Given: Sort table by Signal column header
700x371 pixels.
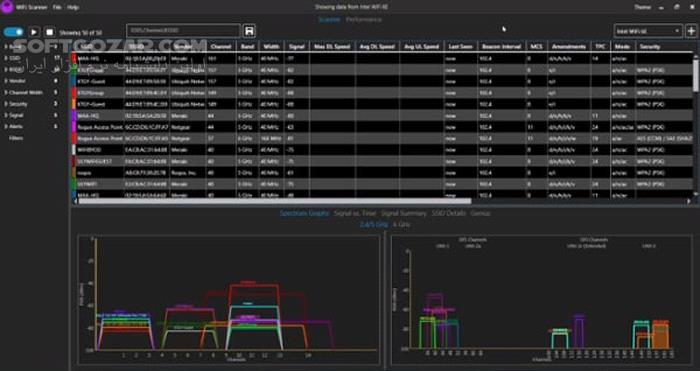Looking at the screenshot, I should click(296, 46).
